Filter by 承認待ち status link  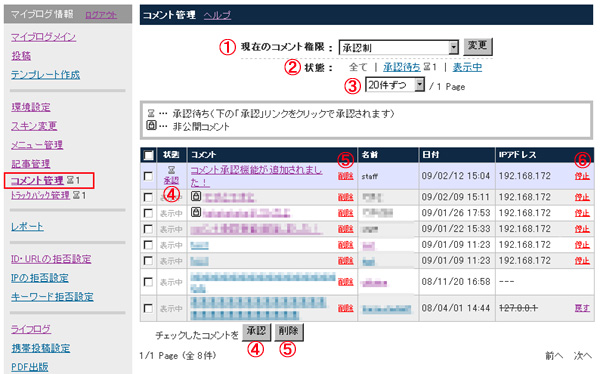402,67
